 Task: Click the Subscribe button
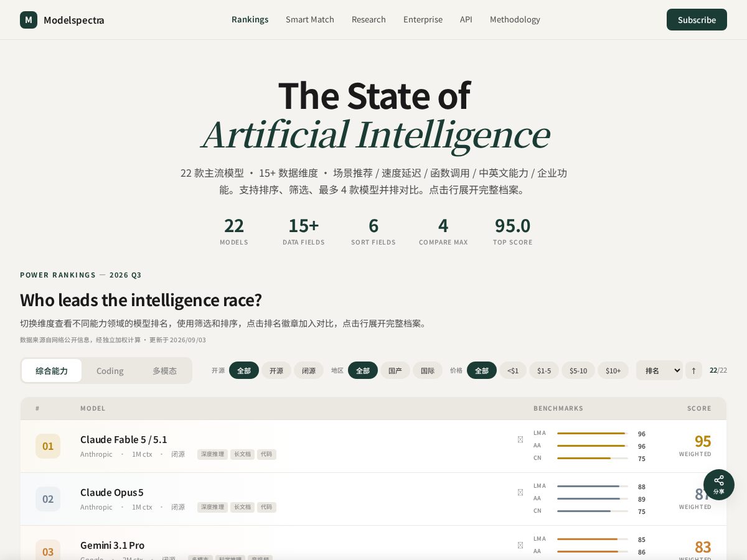coord(697,19)
